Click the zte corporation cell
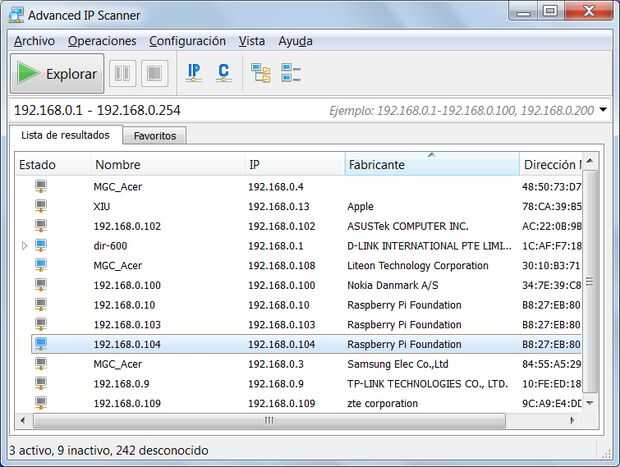The width and height of the screenshot is (620, 467). [382, 403]
